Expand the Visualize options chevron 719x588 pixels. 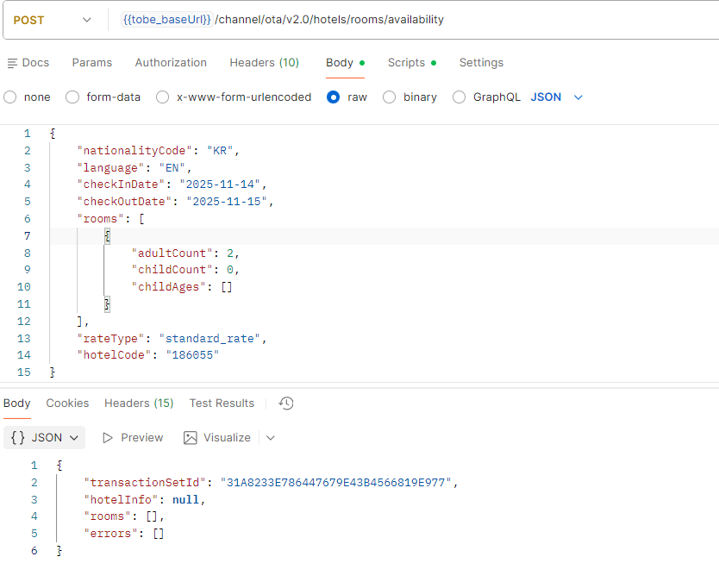[271, 438]
